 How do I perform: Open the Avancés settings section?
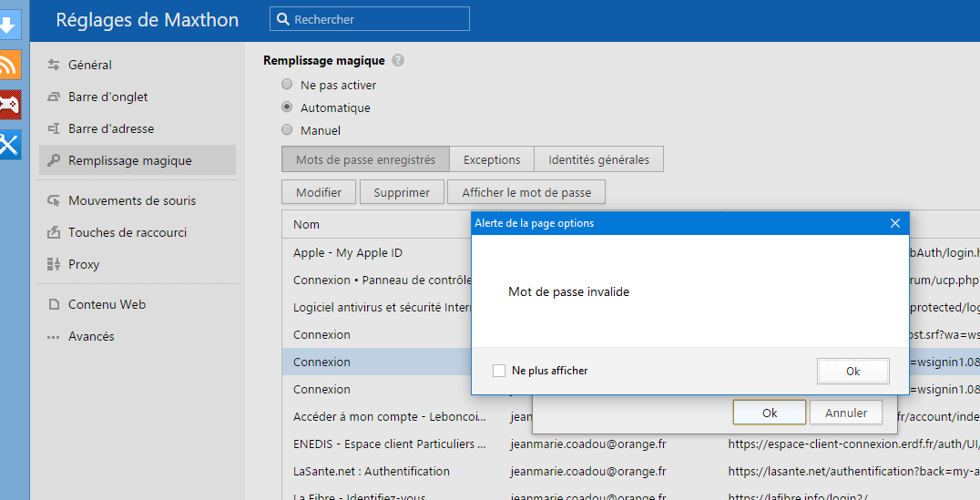[x=138, y=336]
